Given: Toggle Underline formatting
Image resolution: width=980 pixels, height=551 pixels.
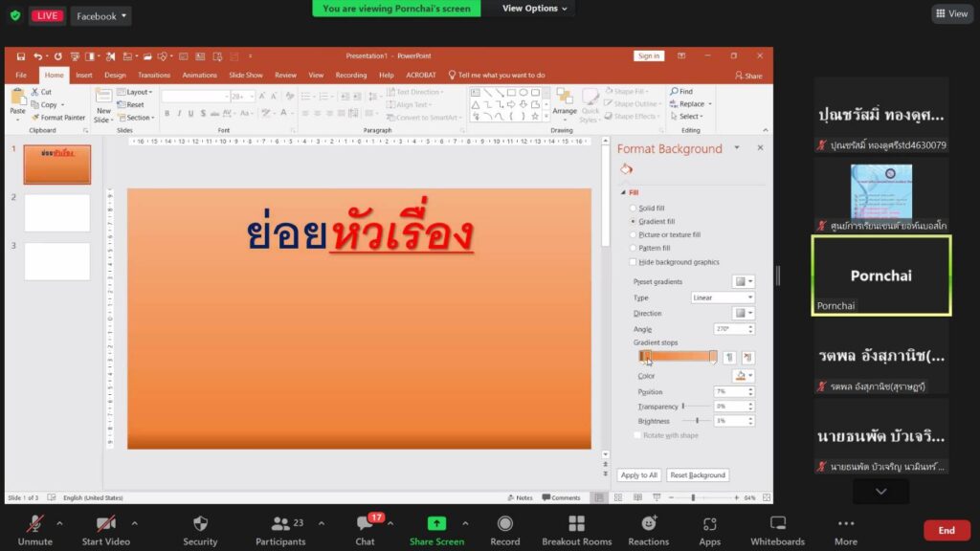Looking at the screenshot, I should tap(190, 113).
